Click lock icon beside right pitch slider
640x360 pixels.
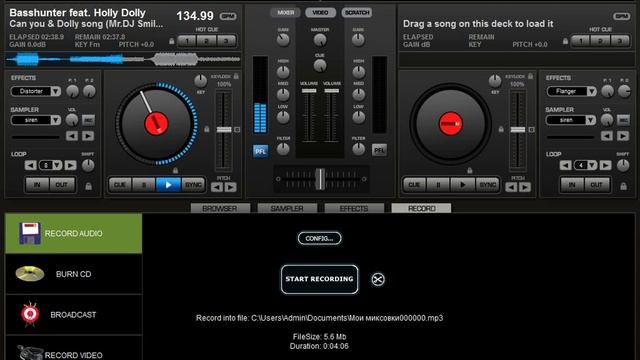click(501, 129)
